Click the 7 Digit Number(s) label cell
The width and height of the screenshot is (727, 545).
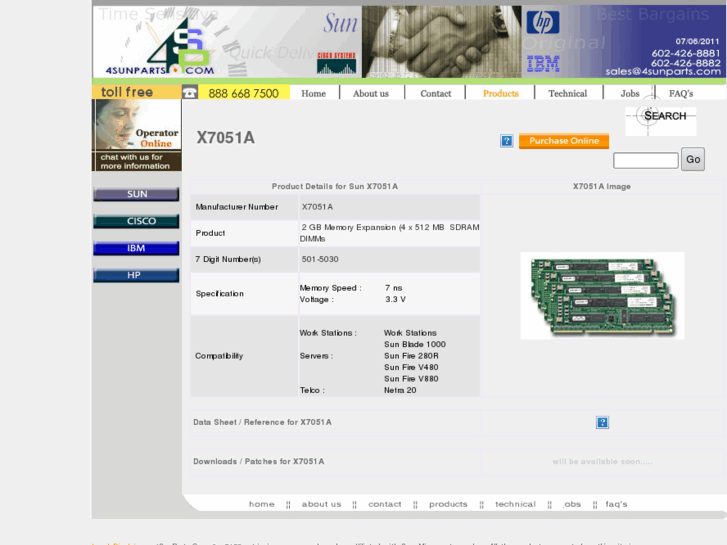click(x=244, y=259)
